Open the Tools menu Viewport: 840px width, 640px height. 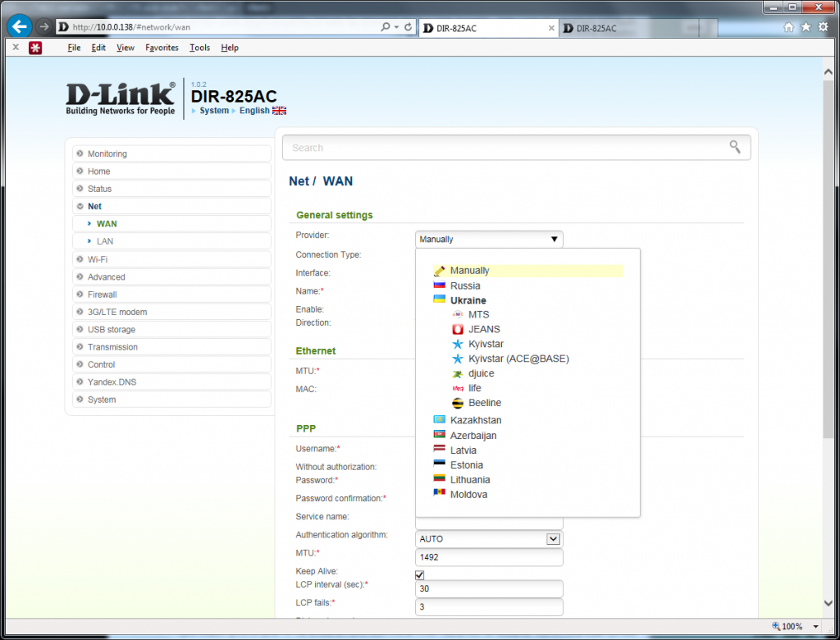[199, 48]
